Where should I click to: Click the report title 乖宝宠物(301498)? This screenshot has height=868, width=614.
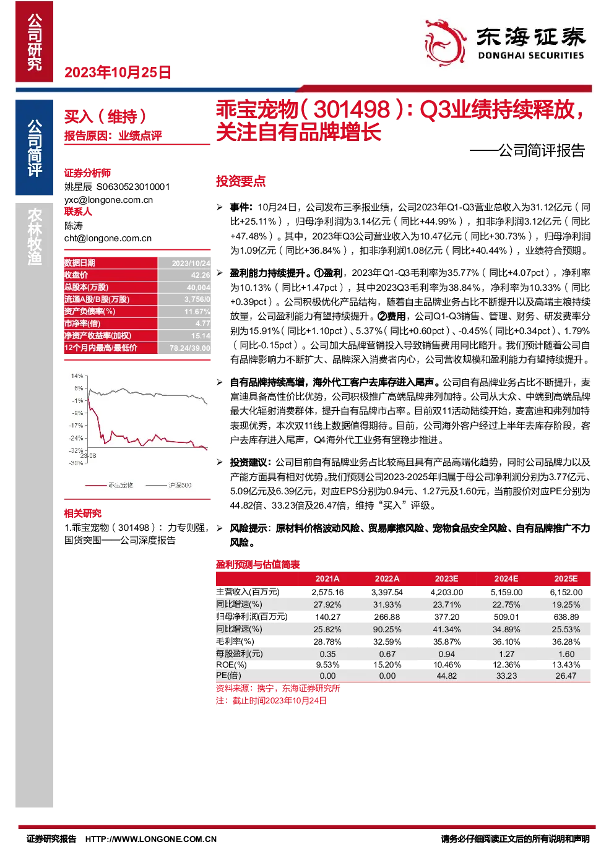pos(400,121)
